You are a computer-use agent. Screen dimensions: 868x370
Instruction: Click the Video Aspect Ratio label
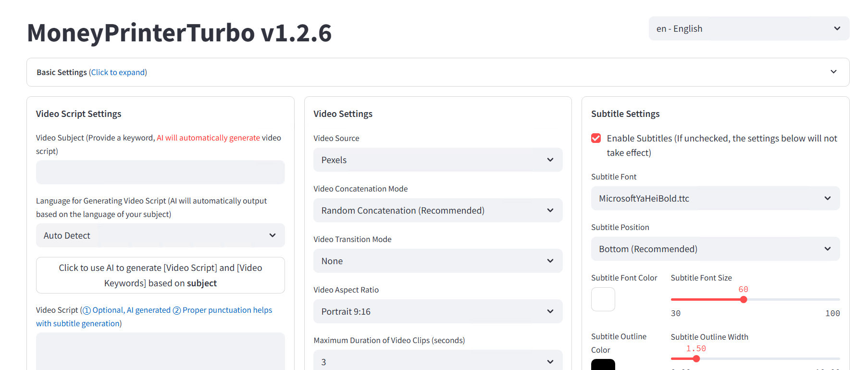click(346, 290)
